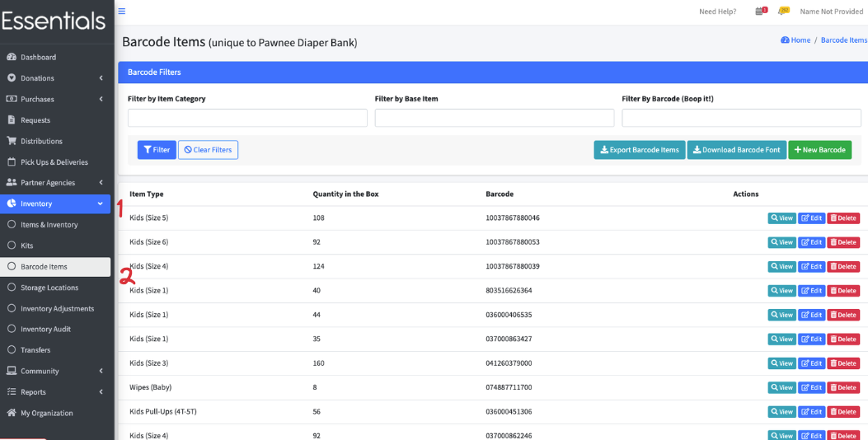Click the Dashboard gauge icon in sidebar
This screenshot has height=440, width=868.
11,57
